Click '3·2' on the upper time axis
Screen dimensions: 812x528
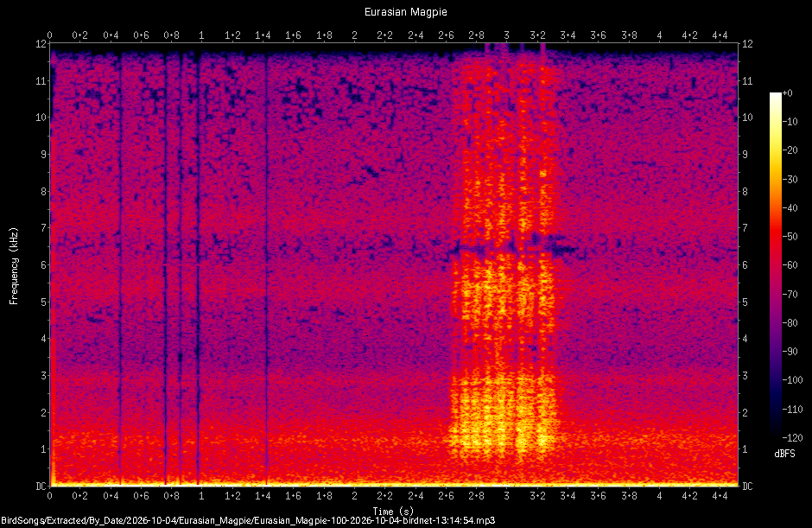(537, 35)
